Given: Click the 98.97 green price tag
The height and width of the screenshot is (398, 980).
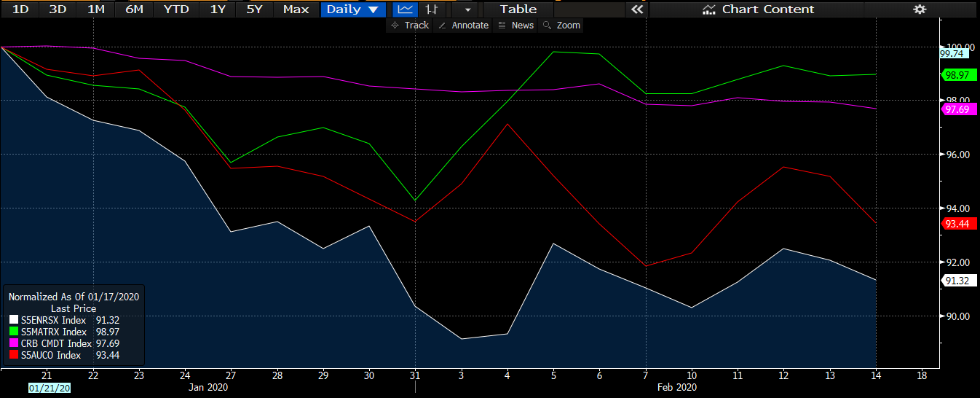Looking at the screenshot, I should (957, 75).
